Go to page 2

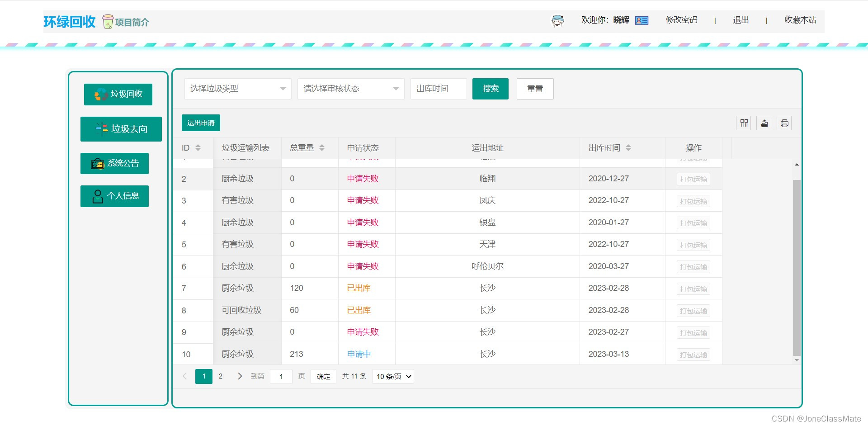pos(221,376)
